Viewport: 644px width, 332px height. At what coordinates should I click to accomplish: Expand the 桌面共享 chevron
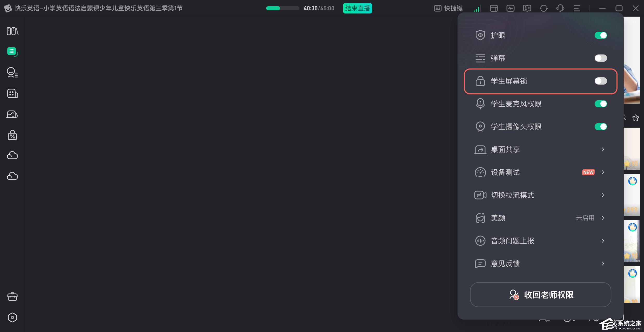[603, 149]
